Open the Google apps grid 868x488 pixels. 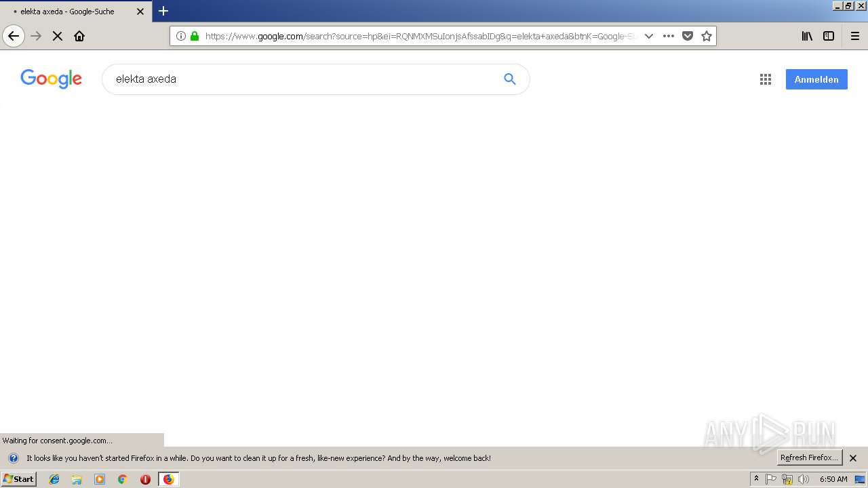pyautogui.click(x=766, y=79)
